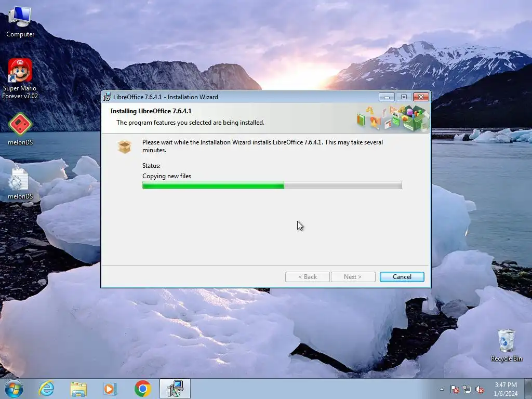
Task: Click the LibreOffice banner graphic
Action: tap(393, 118)
